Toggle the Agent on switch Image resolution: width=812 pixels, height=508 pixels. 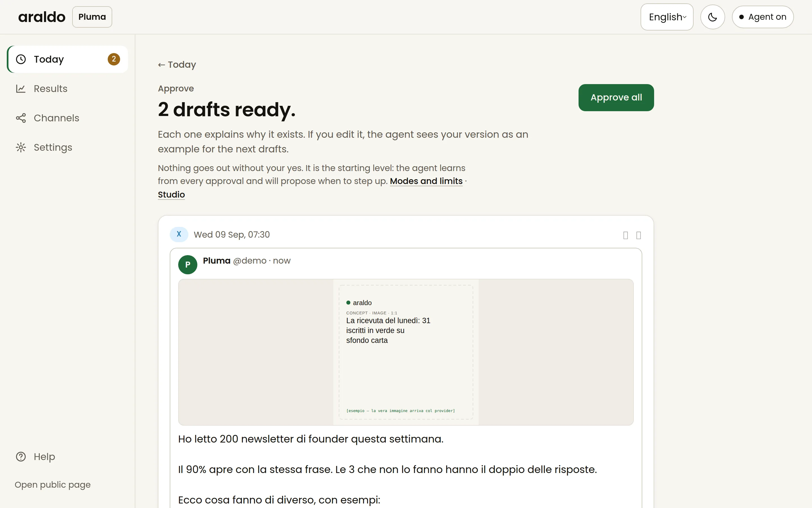[x=763, y=17]
